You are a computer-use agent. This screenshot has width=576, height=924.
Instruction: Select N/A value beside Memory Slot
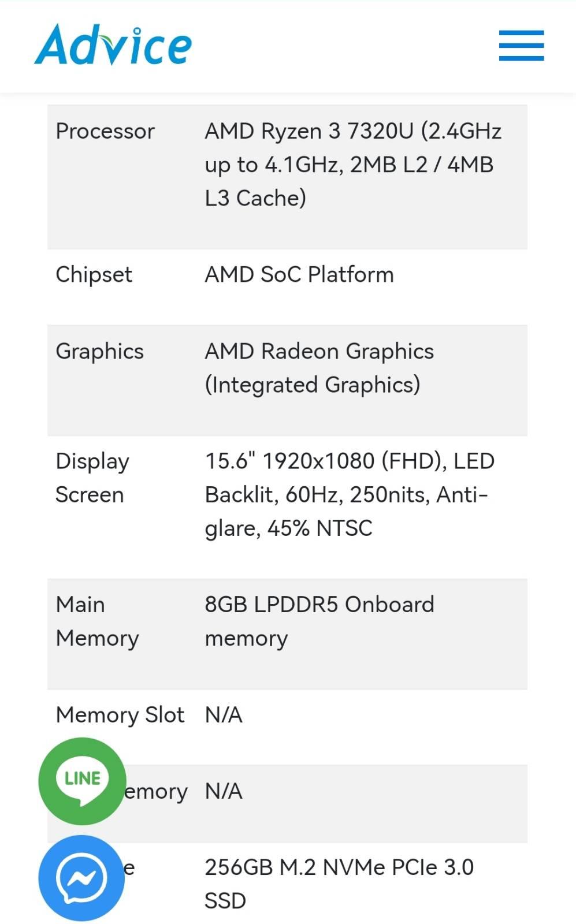pos(224,715)
